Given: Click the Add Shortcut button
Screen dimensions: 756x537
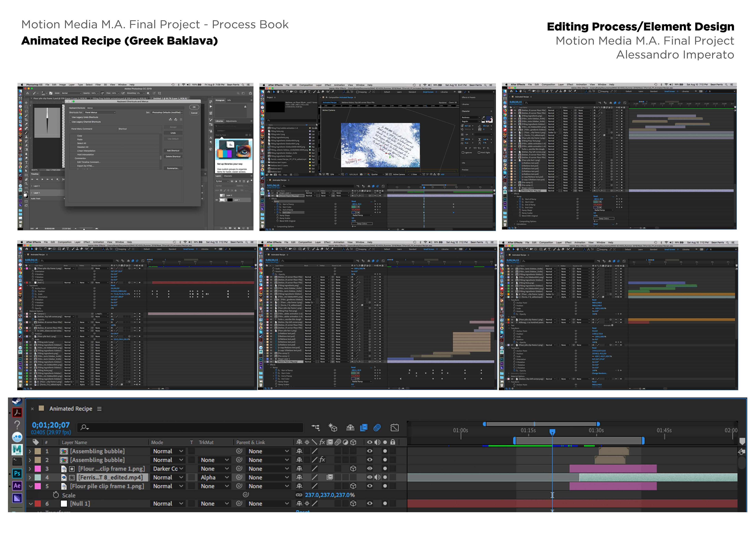Looking at the screenshot, I should (173, 150).
